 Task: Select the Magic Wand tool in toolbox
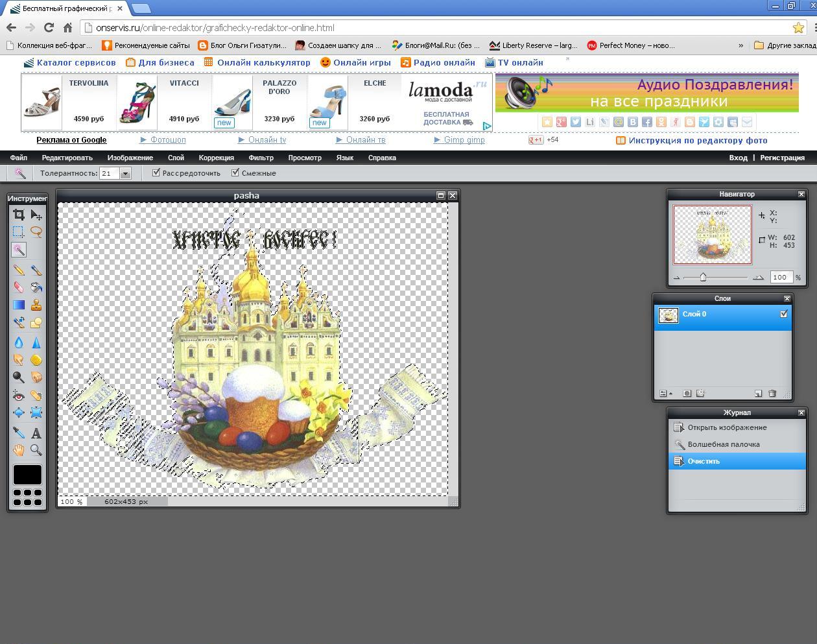coord(19,250)
